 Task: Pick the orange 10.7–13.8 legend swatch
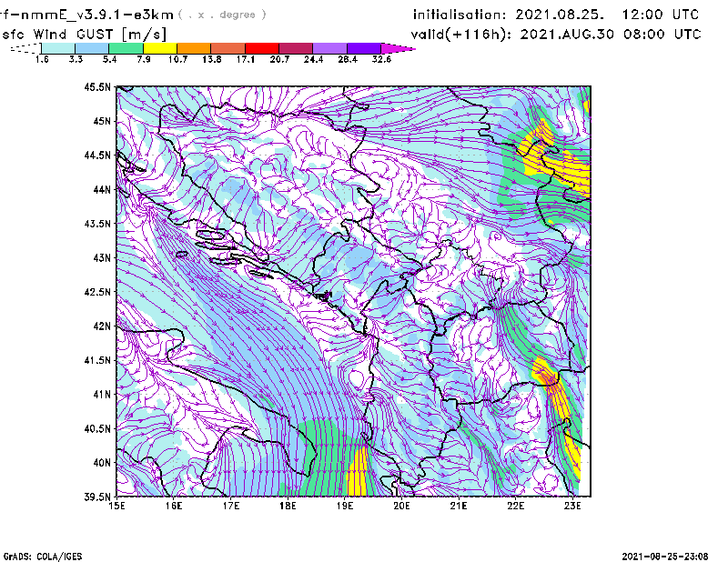tap(194, 48)
